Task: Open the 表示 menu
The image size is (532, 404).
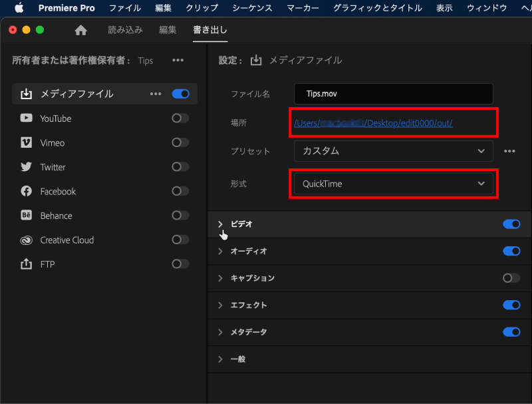Action: 444,8
